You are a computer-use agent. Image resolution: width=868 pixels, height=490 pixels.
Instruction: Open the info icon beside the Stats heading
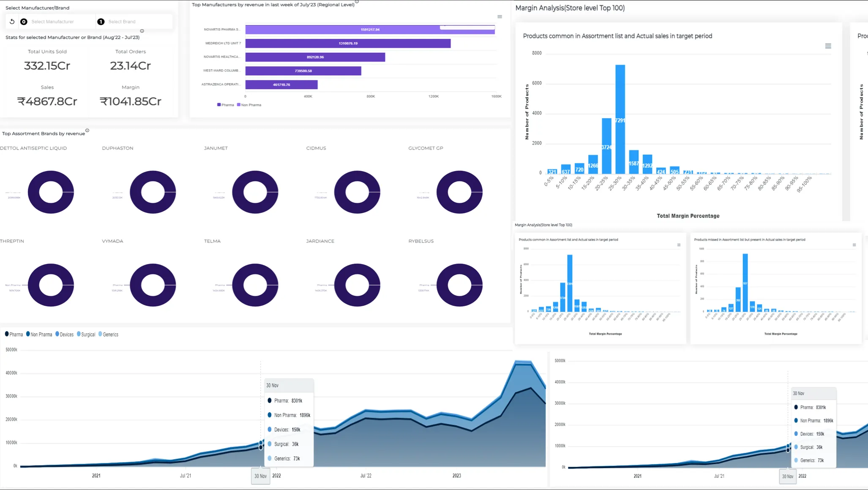coord(142,31)
